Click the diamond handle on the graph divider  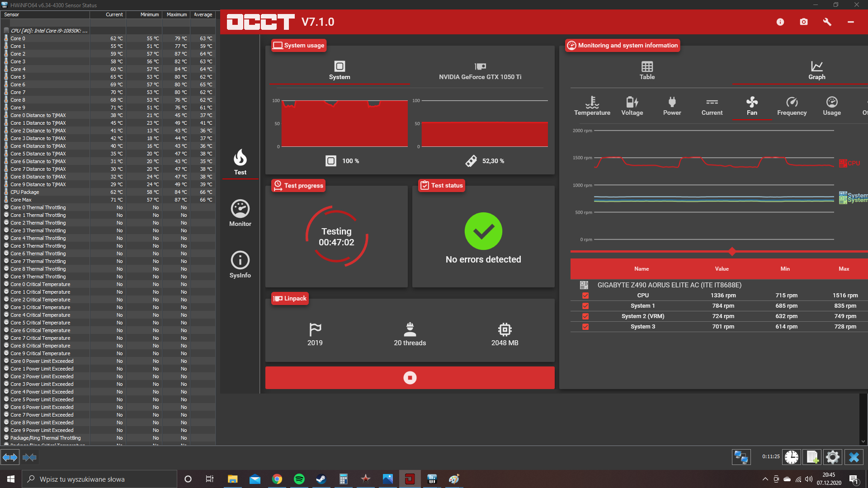click(x=732, y=252)
